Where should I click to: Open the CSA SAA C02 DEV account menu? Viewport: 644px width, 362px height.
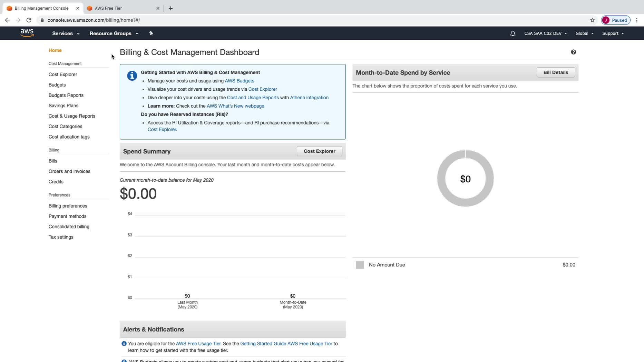tap(545, 33)
